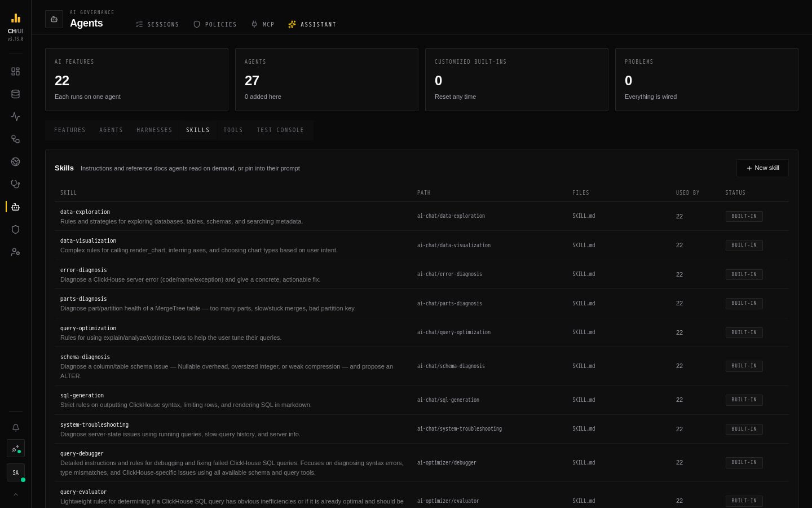Open the notifications bell icon
Viewport: 812px width, 508px height.
15,428
